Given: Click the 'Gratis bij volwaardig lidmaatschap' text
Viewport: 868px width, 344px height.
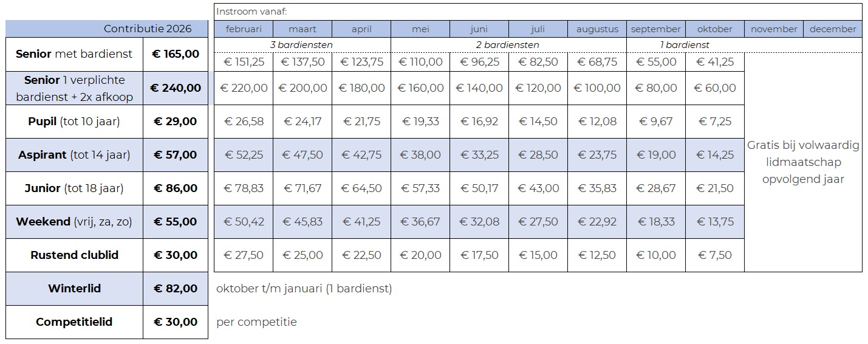Looking at the screenshot, I should pyautogui.click(x=803, y=162).
